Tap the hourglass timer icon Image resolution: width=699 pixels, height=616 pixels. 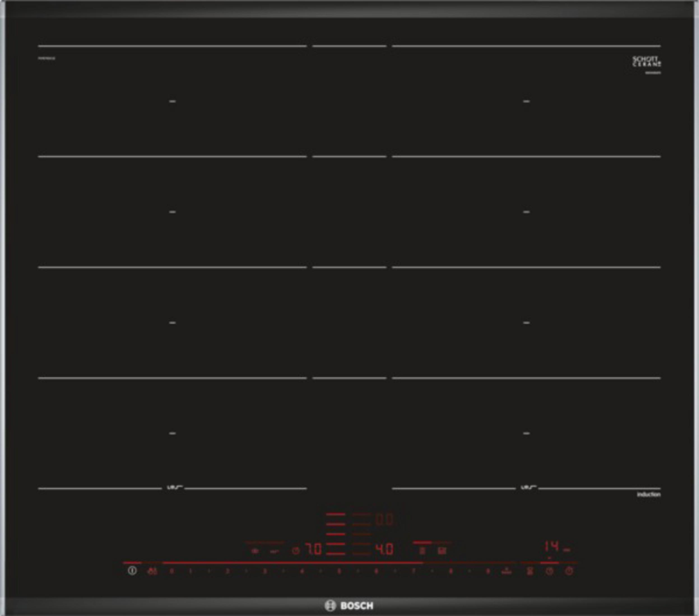530,571
